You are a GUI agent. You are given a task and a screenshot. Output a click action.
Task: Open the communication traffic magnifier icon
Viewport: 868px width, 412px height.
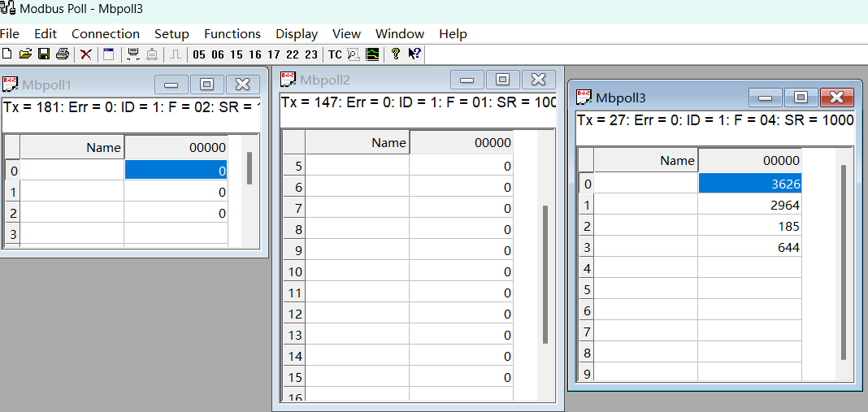(x=354, y=54)
